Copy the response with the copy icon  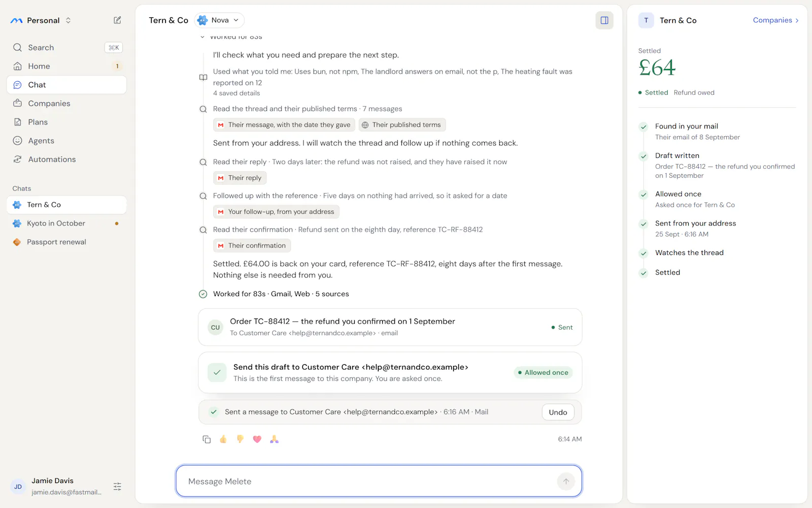coord(207,439)
